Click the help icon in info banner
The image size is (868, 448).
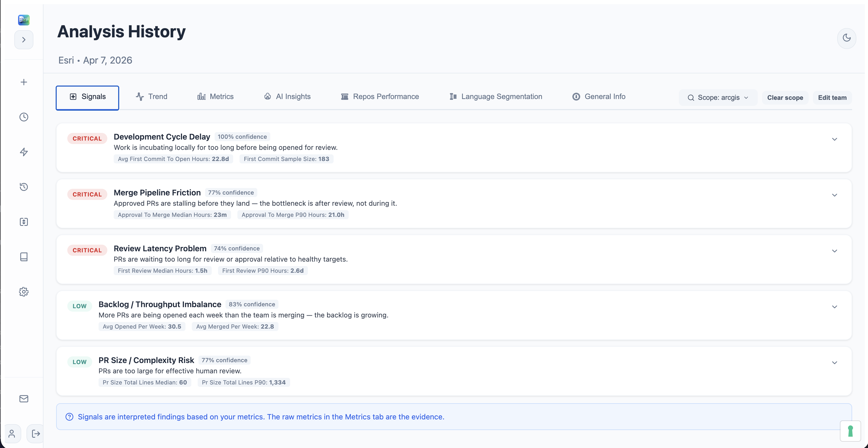coord(69,417)
